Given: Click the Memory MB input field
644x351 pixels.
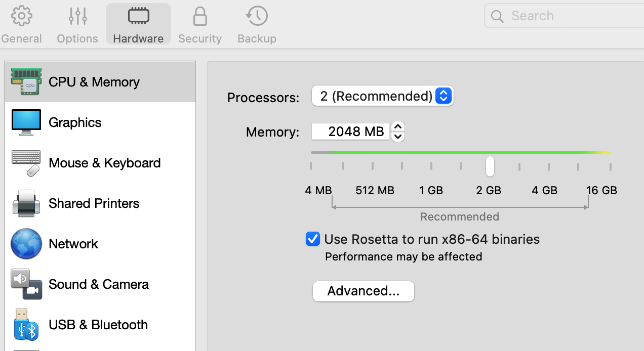Looking at the screenshot, I should click(x=350, y=132).
